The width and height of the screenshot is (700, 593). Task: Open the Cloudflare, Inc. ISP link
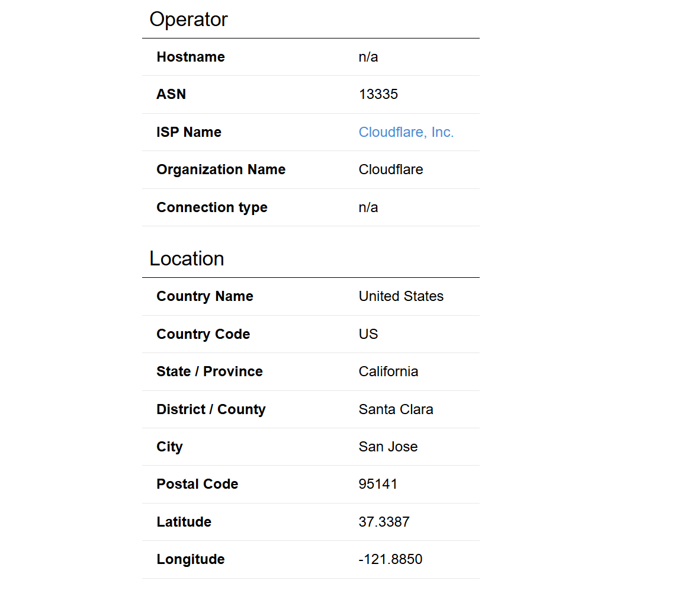coord(406,132)
